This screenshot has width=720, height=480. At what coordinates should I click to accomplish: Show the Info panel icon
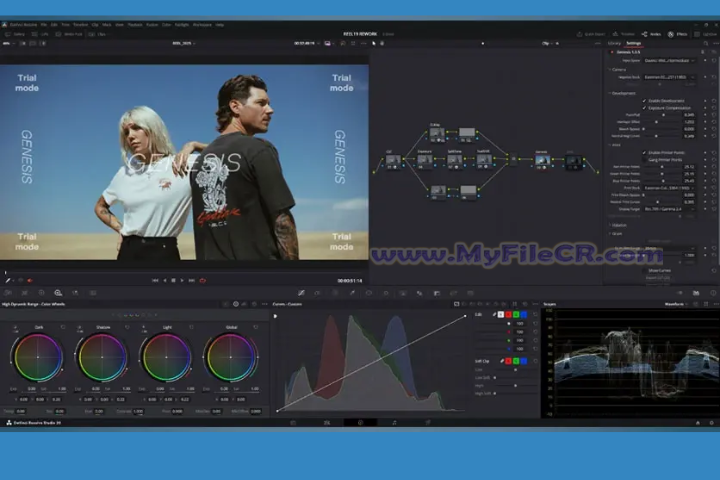tap(713, 293)
